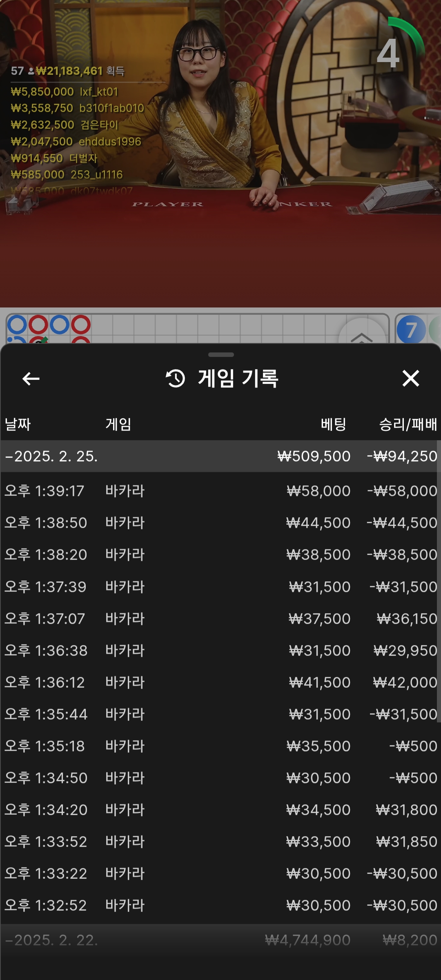This screenshot has width=441, height=980.
Task: Close the game history panel
Action: 410,378
